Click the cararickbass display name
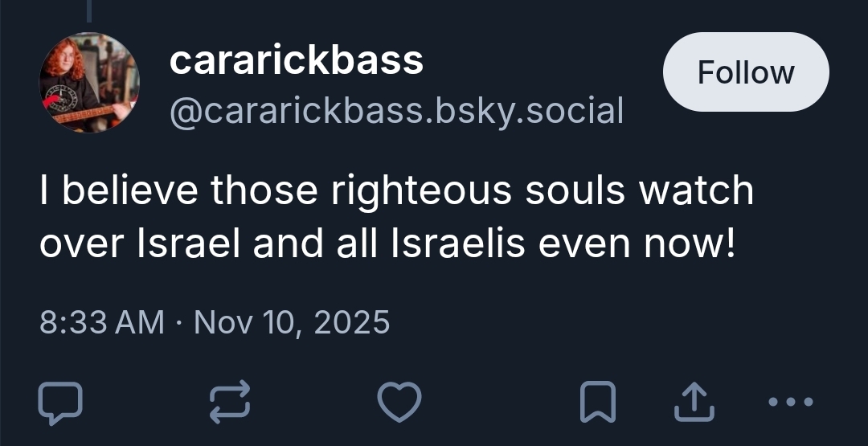Screen dimensions: 868x446 point(296,60)
